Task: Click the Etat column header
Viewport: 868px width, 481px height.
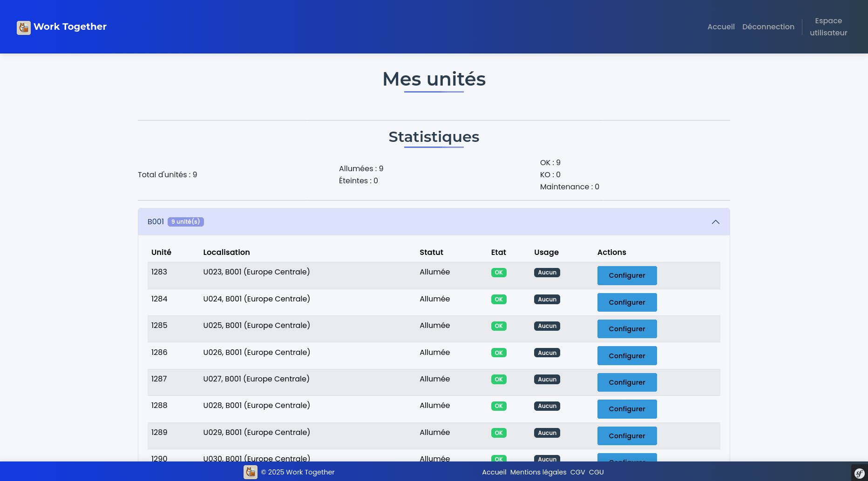Action: point(498,253)
